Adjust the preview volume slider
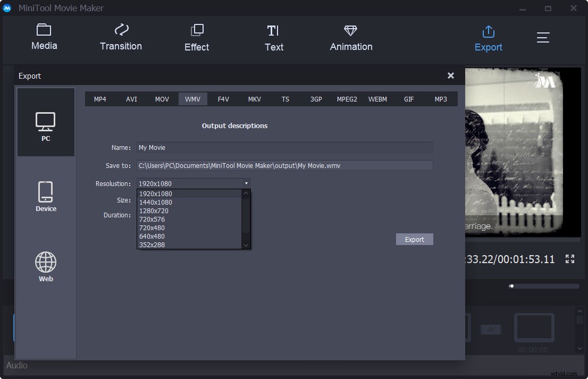Viewport: 588px width, 379px height. point(511,285)
